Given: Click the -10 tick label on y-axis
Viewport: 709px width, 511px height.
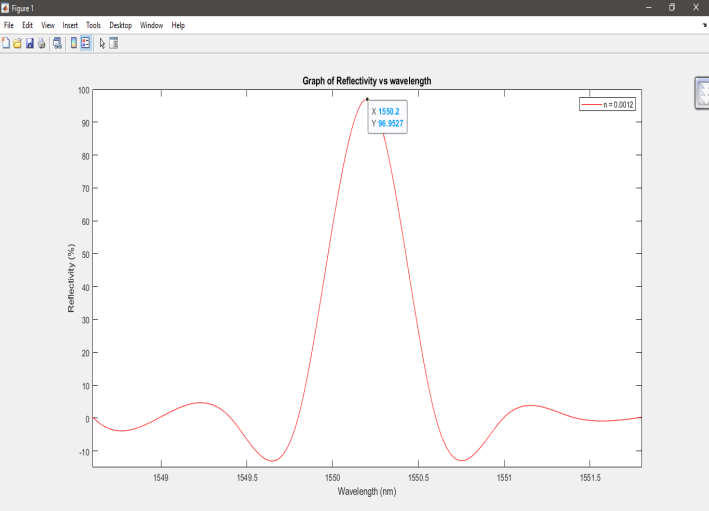Looking at the screenshot, I should (x=84, y=452).
